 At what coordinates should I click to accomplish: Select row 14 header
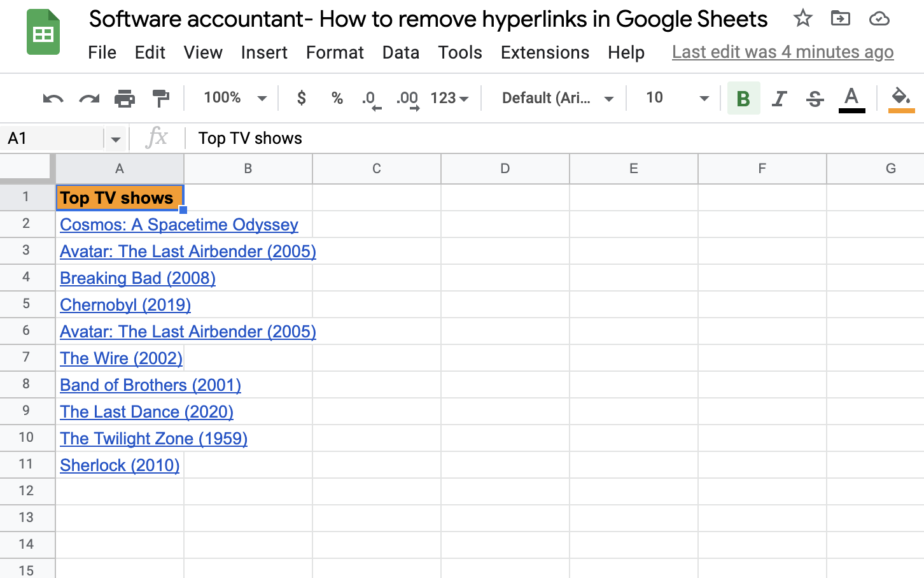click(27, 544)
